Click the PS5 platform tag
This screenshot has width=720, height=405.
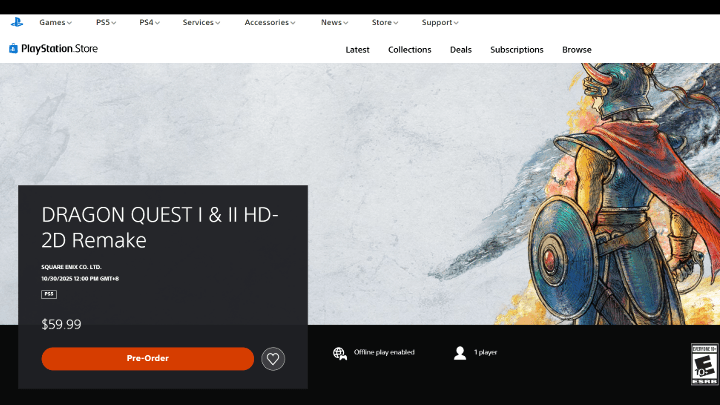(49, 294)
